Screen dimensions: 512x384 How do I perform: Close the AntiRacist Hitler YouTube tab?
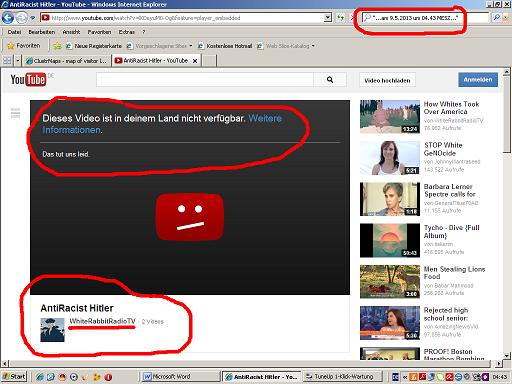[x=195, y=61]
